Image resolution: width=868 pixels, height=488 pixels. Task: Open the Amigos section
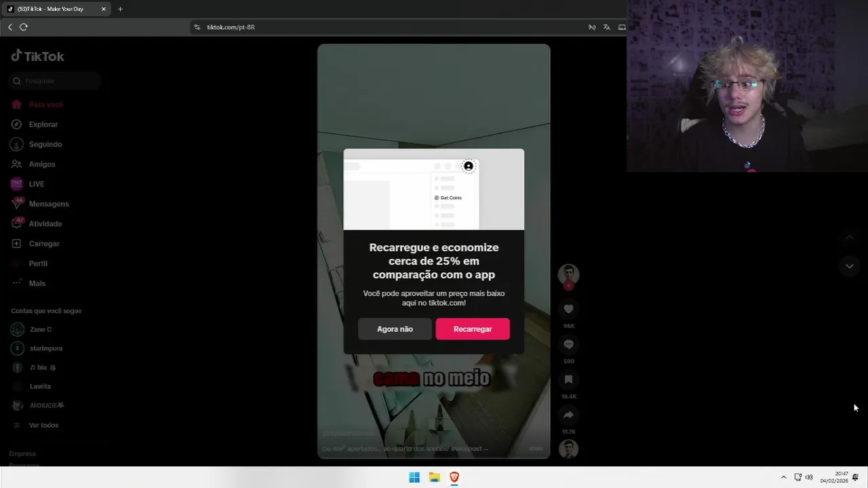[x=41, y=164]
